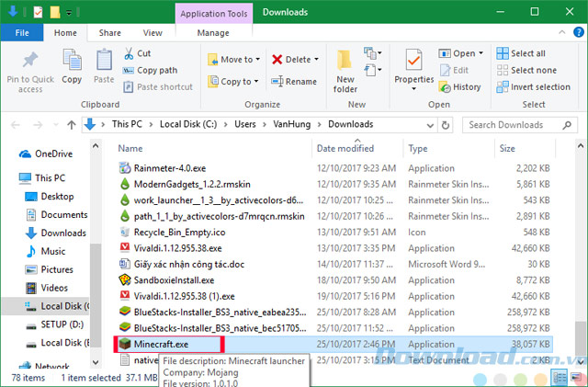Select Recycle_Bin_Empty.ico file

tap(172, 233)
